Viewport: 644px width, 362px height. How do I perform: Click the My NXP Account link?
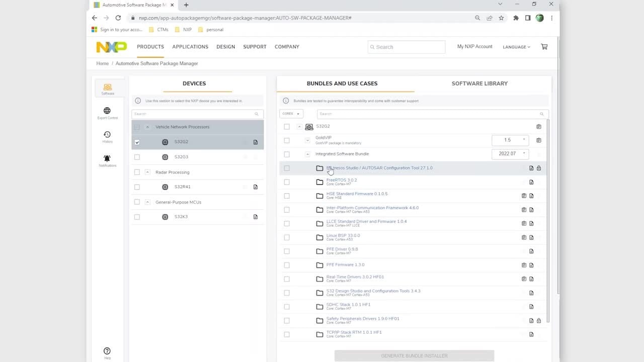tap(474, 47)
